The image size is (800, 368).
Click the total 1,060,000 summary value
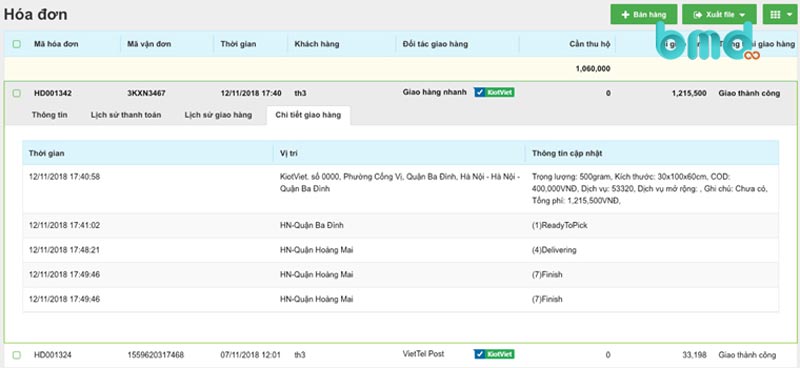pos(593,69)
